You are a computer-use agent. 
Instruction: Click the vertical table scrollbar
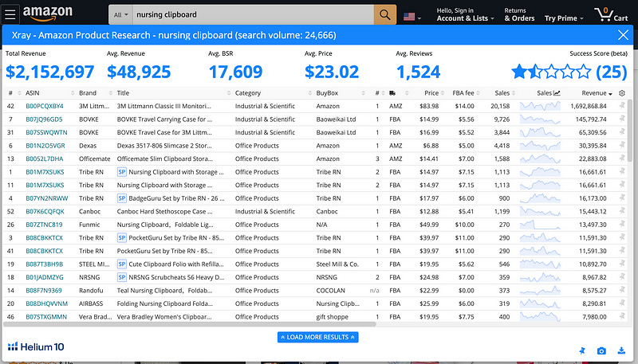(630, 130)
